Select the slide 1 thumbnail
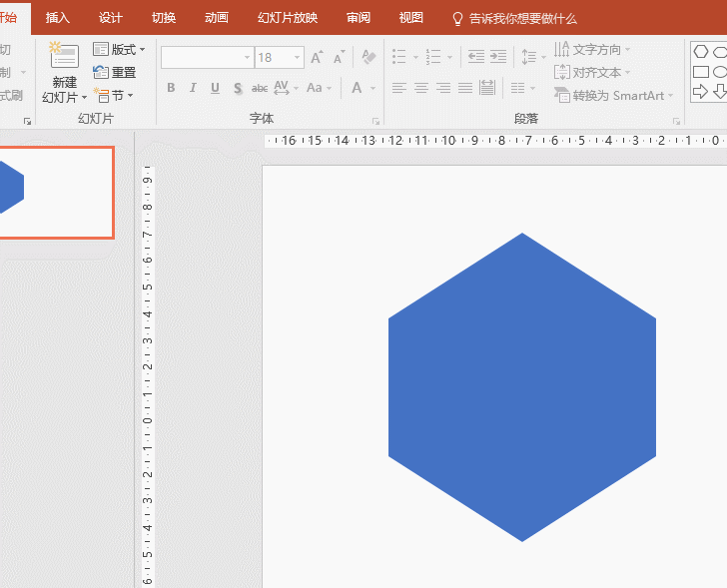Screen dimensions: 727x588 pyautogui.click(x=55, y=192)
